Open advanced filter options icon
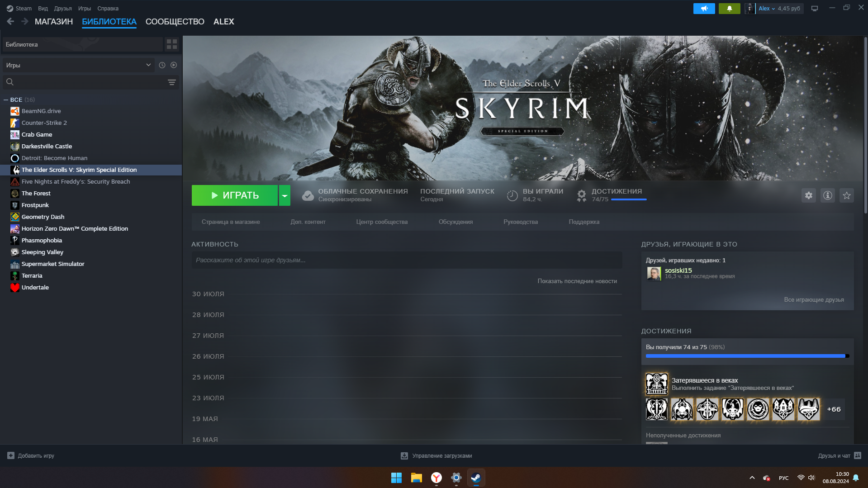This screenshot has width=868, height=488. [x=172, y=82]
